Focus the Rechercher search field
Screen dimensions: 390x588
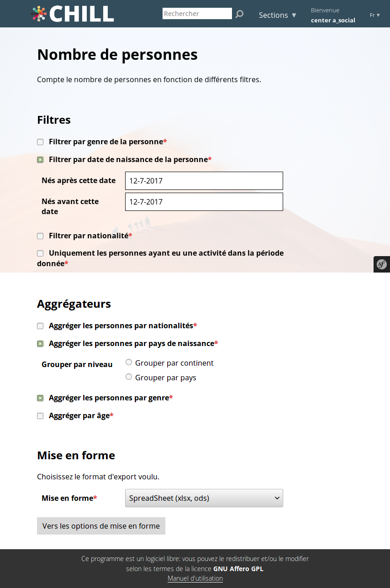[x=197, y=14]
